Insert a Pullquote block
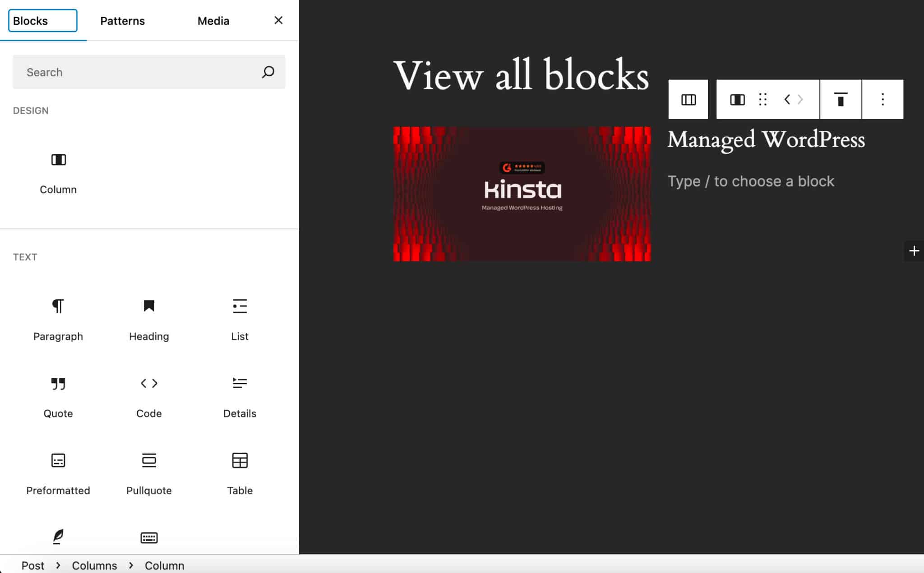 click(149, 472)
